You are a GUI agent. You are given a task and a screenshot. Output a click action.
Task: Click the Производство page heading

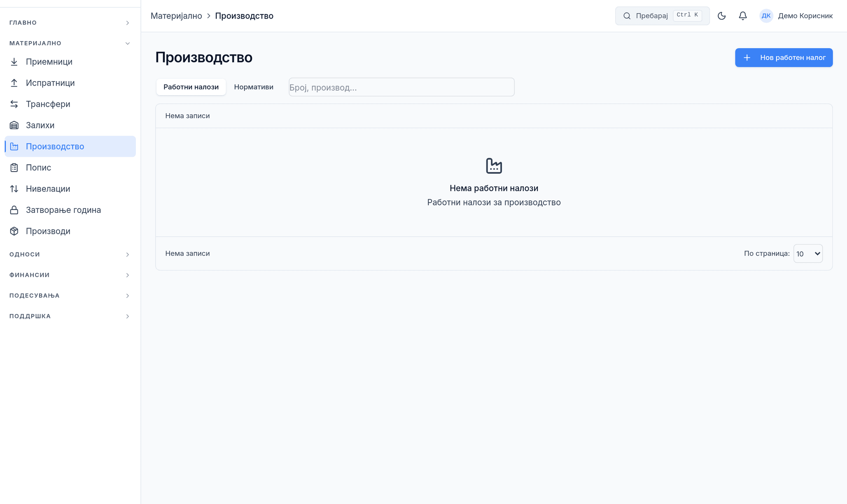pyautogui.click(x=204, y=58)
